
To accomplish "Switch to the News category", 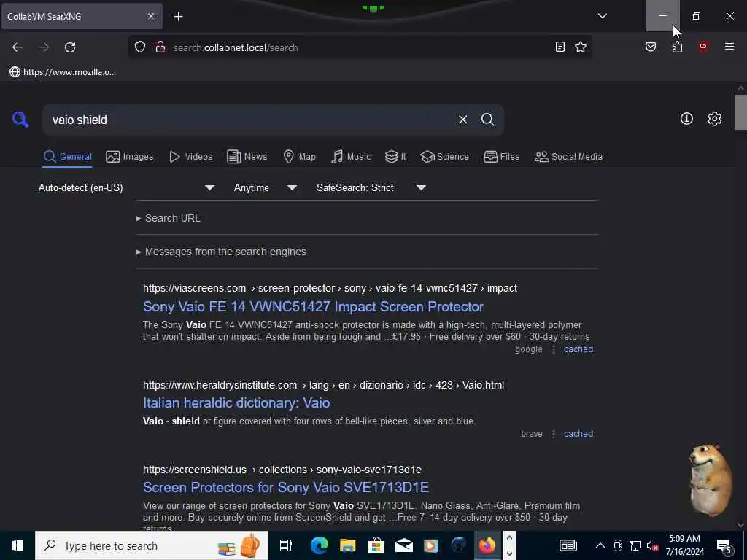I will click(x=247, y=157).
